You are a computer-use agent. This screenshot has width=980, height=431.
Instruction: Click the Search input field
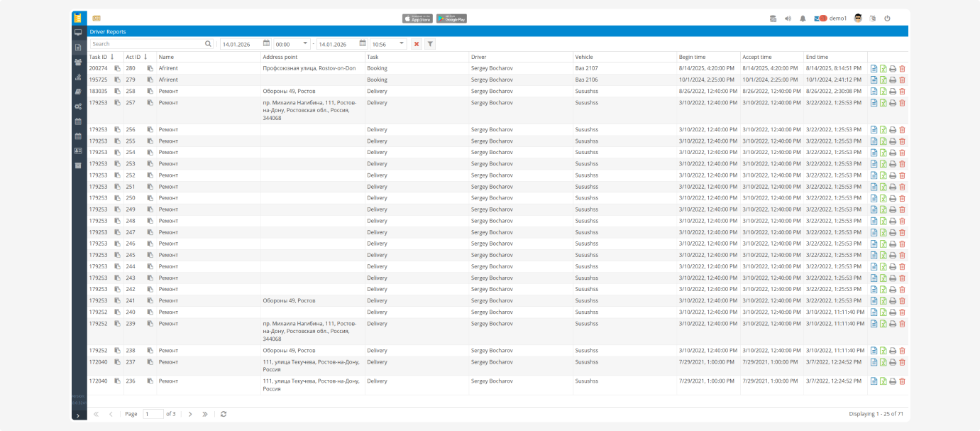point(147,44)
